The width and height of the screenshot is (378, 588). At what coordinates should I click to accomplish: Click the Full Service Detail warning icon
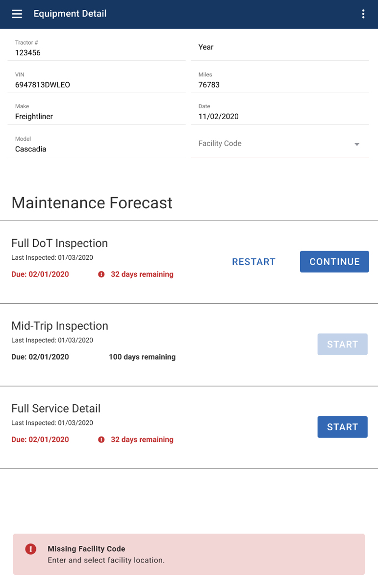click(101, 440)
